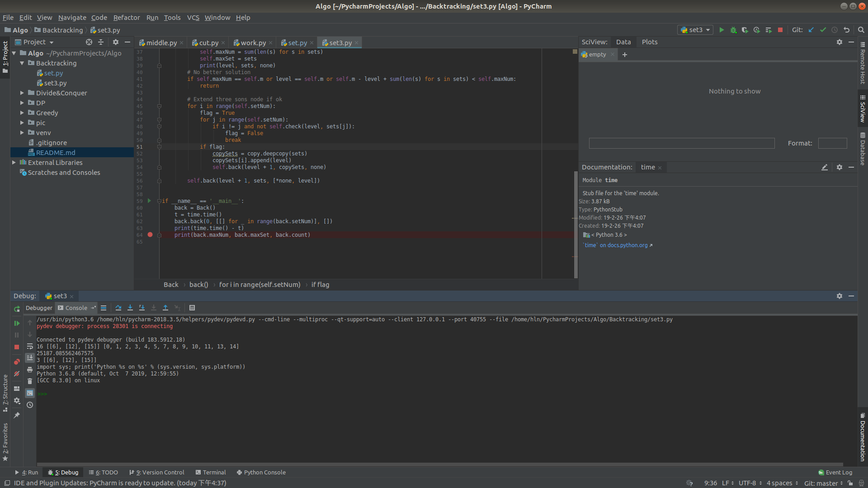This screenshot has height=488, width=868.
Task: Stop the running process with red square
Action: pos(780,30)
